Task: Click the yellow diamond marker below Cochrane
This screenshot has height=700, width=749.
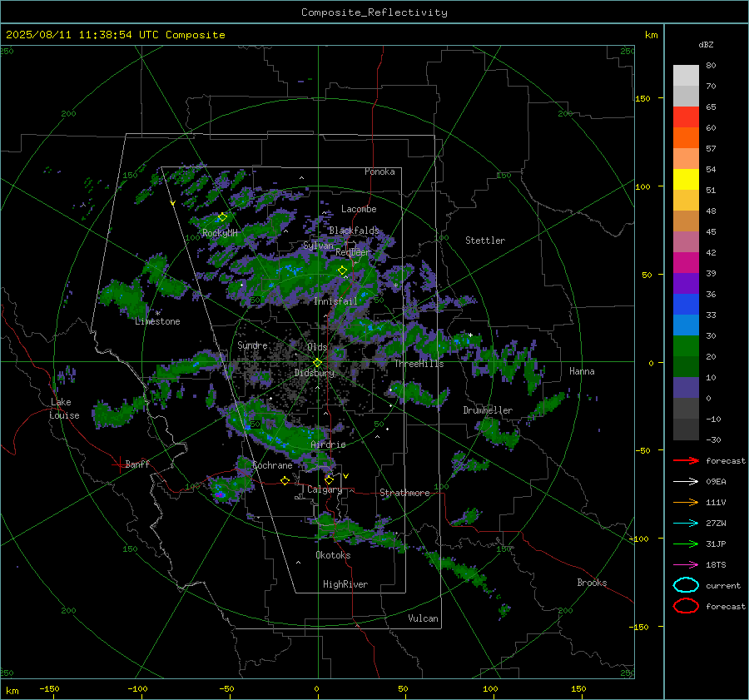Action: coord(285,481)
